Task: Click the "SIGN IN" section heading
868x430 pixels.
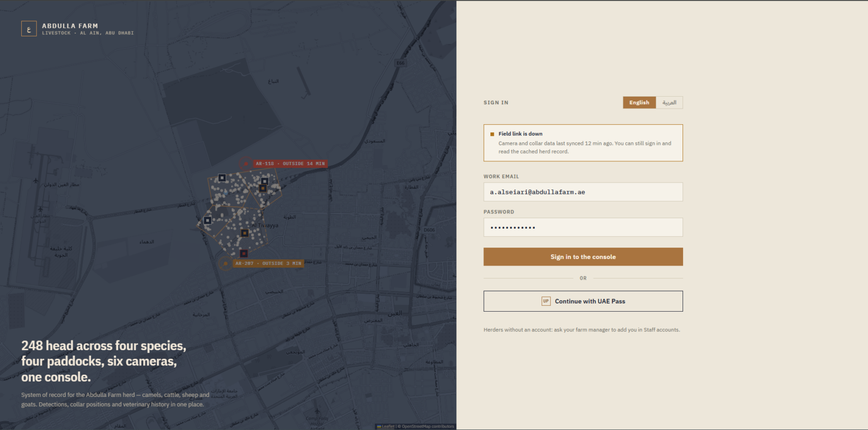Action: (496, 103)
